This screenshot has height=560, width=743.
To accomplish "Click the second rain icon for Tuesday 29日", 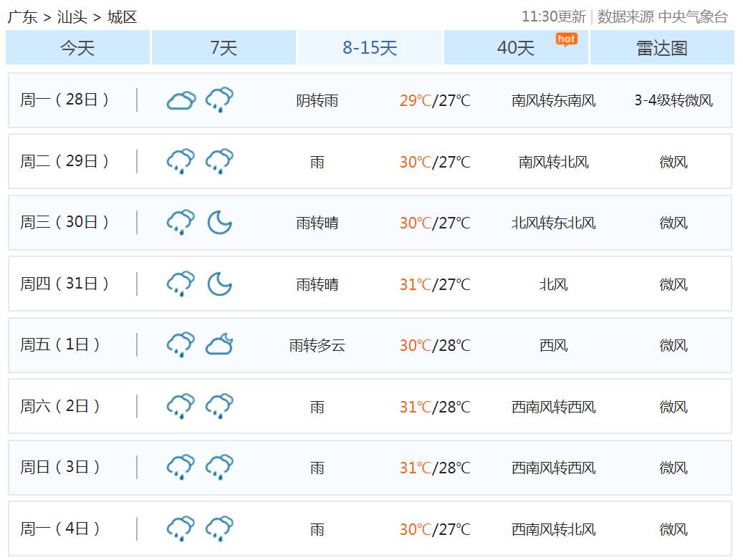I will click(219, 162).
